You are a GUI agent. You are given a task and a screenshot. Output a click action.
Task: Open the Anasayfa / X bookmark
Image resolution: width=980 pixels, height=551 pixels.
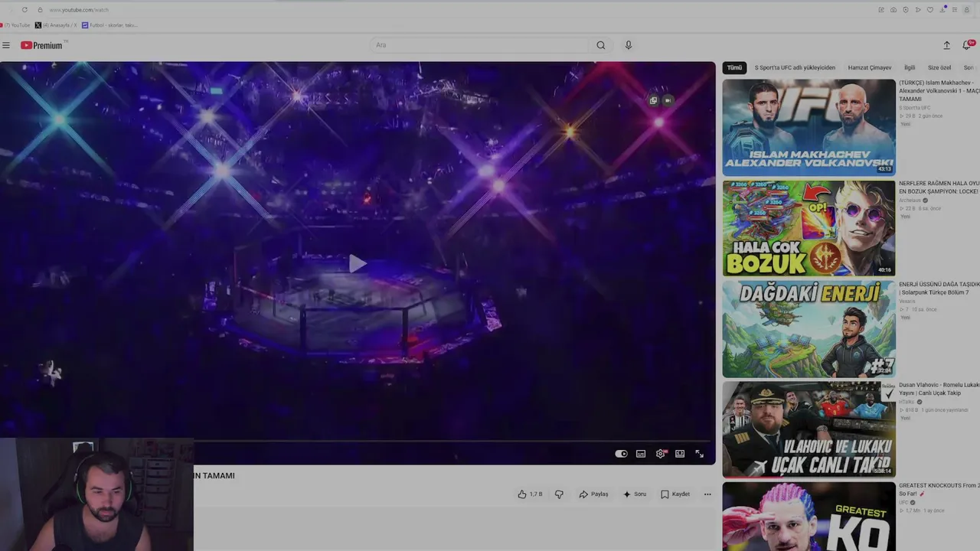pyautogui.click(x=56, y=25)
